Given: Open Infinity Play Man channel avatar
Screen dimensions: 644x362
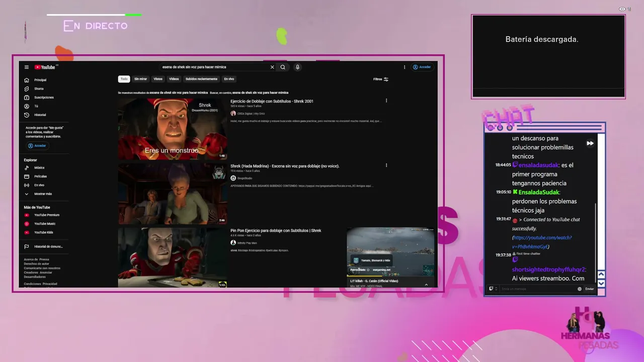Looking at the screenshot, I should [x=233, y=243].
